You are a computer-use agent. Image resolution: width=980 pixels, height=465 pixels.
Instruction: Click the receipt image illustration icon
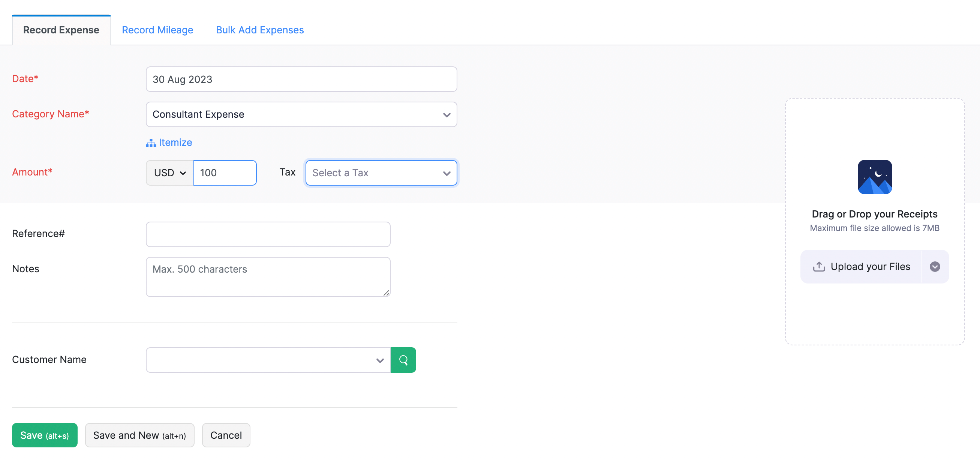coord(874,177)
